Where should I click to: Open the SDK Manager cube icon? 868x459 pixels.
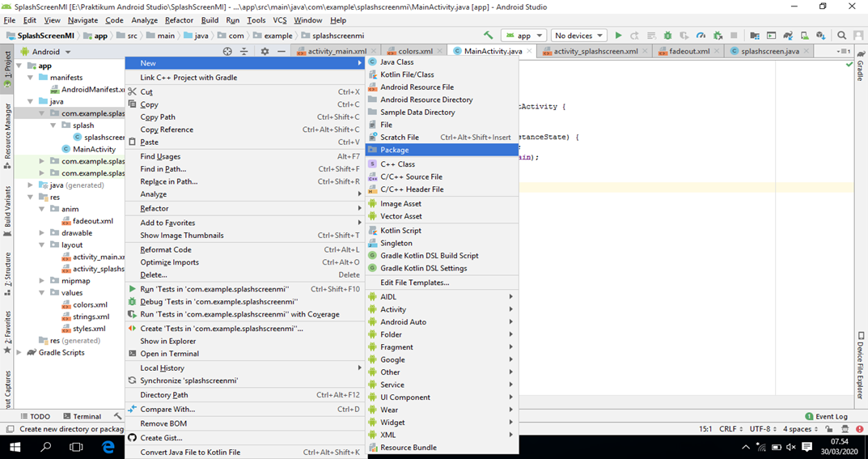(820, 36)
